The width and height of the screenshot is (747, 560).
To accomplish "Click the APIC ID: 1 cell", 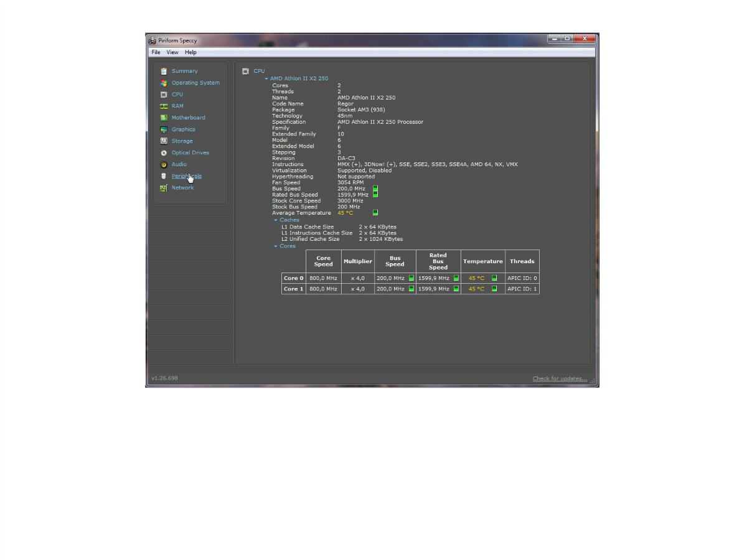I will 522,289.
